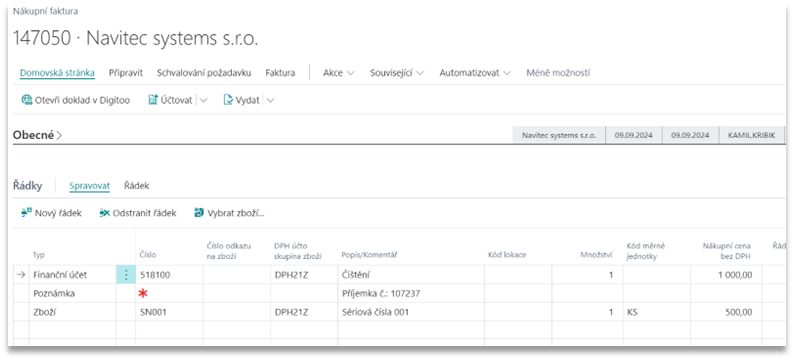Click the globe icon for Otevři doklad v Digitoo
Screen dimensions: 794x360
[x=26, y=100]
